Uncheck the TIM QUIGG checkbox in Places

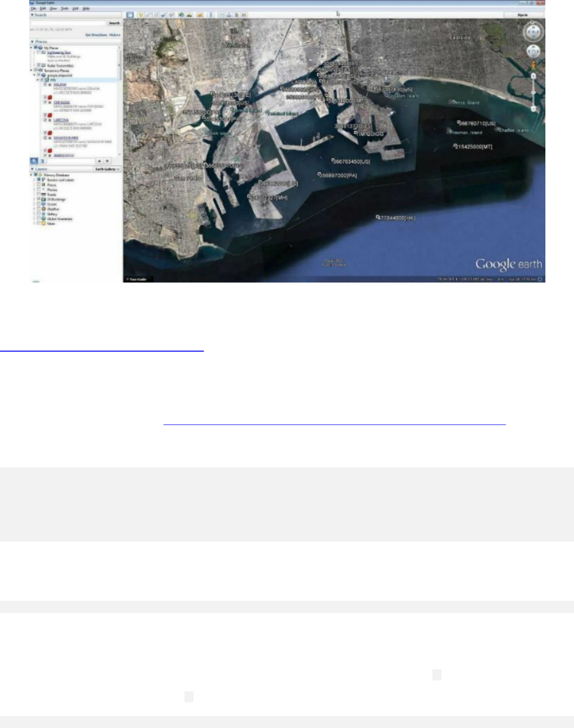pos(45,102)
